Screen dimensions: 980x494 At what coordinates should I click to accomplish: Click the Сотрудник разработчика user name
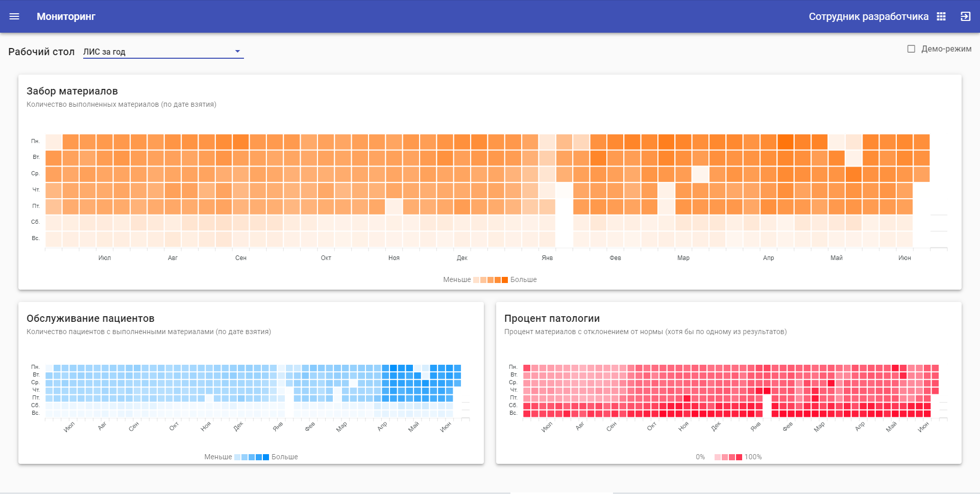(868, 16)
